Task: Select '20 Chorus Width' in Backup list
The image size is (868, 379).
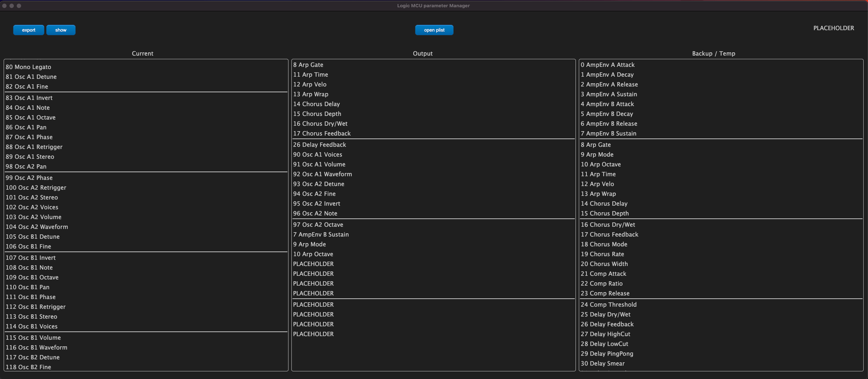Action: point(721,264)
